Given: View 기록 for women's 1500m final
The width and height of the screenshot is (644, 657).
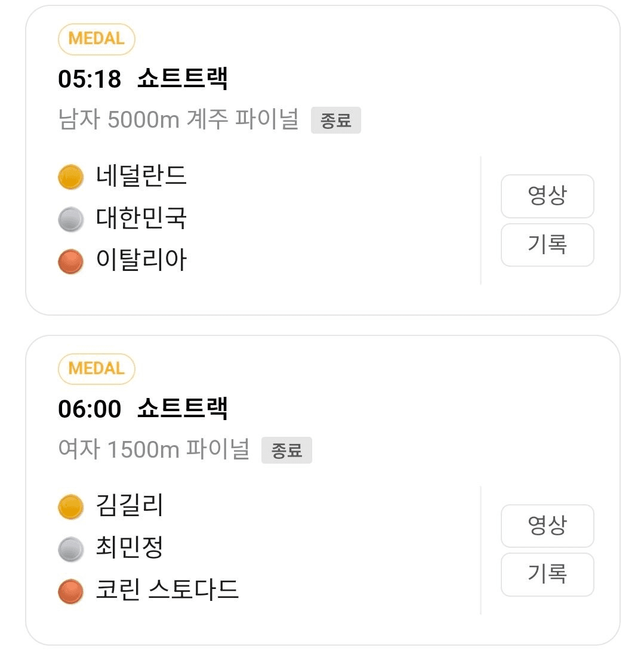Looking at the screenshot, I should 547,574.
